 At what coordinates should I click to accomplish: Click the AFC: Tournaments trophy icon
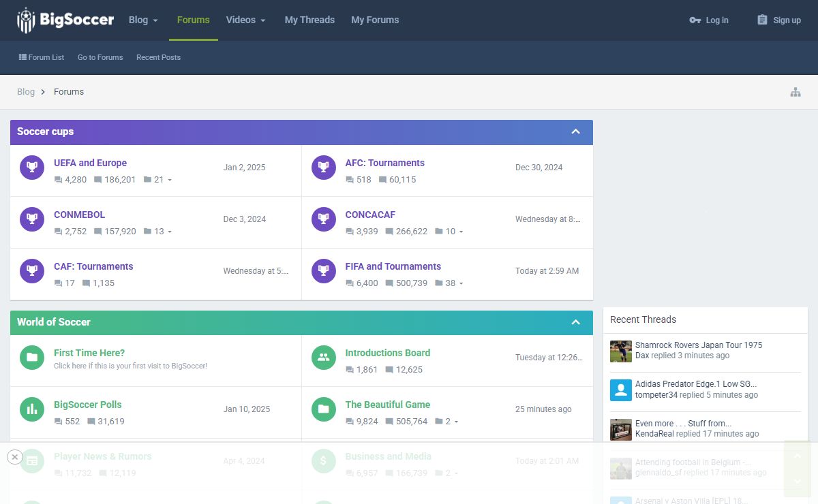324,167
